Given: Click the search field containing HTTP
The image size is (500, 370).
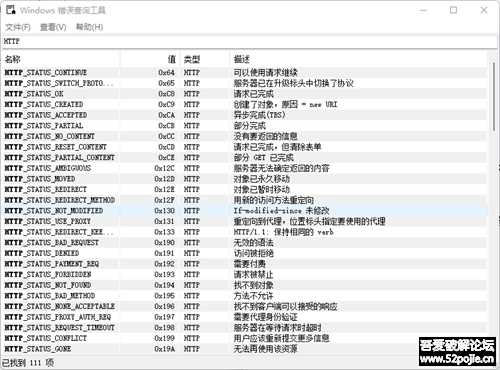Looking at the screenshot, I should coord(250,41).
